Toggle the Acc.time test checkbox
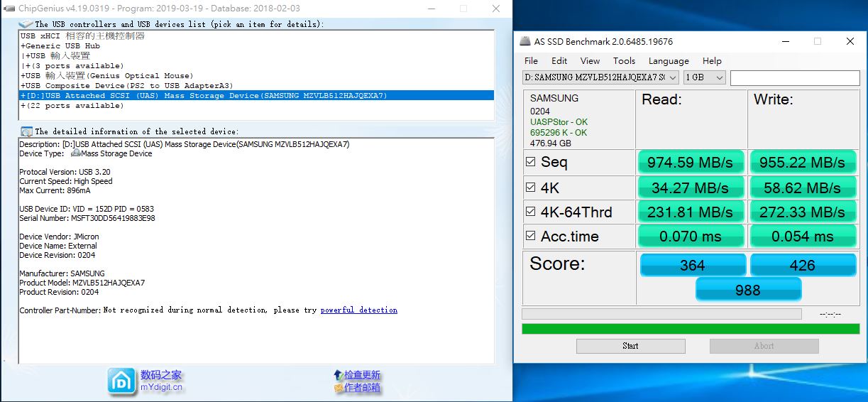The height and width of the screenshot is (402, 868). [531, 236]
